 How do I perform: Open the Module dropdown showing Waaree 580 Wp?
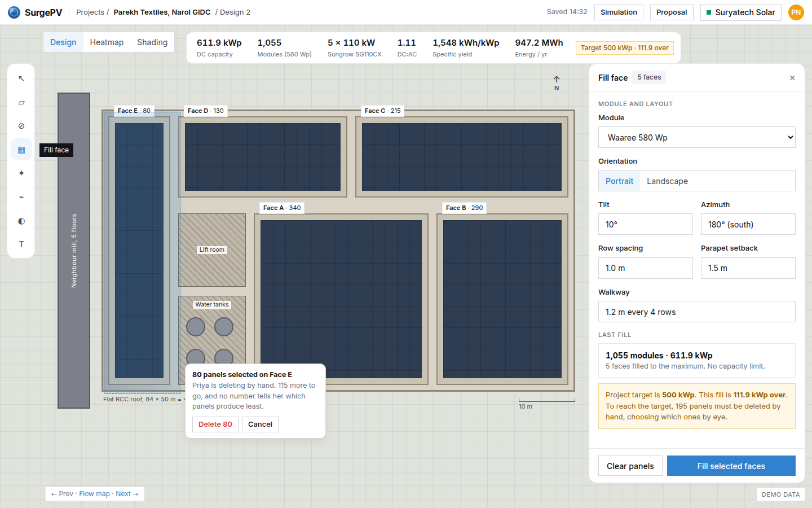697,137
